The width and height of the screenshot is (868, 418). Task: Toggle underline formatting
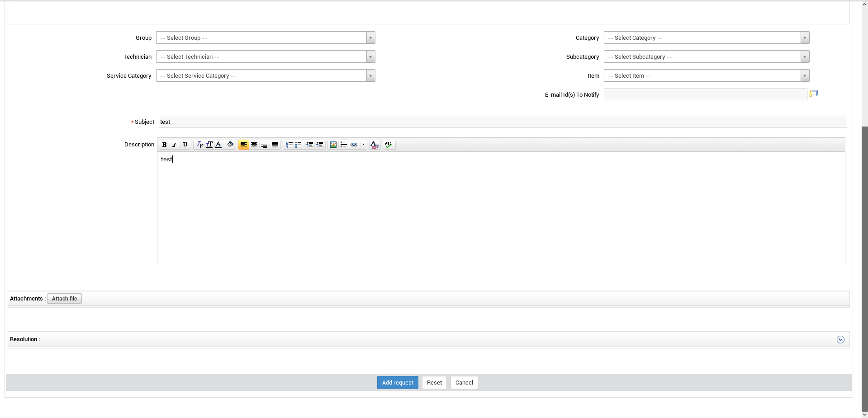(x=185, y=145)
